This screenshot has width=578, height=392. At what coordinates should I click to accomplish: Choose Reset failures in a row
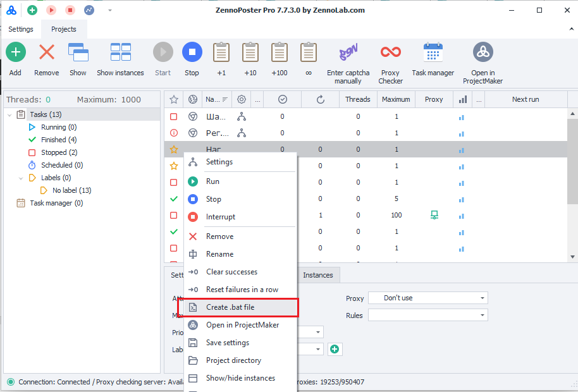[x=240, y=290]
